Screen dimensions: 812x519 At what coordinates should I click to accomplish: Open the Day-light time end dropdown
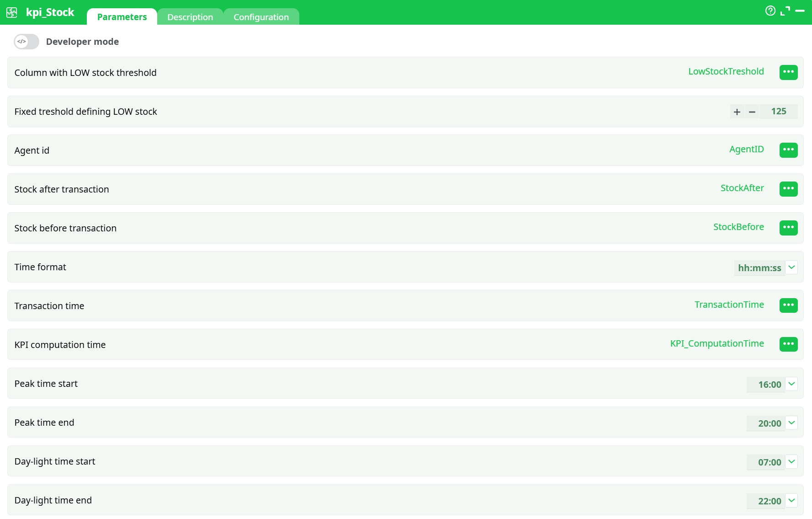[792, 500]
